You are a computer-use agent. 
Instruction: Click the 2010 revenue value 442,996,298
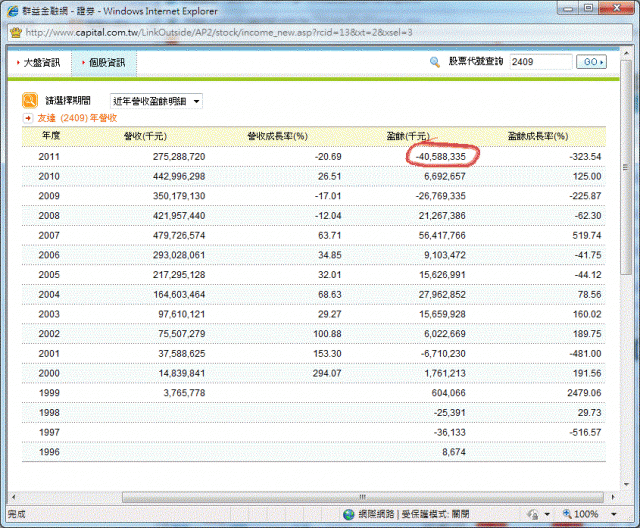[x=179, y=176]
